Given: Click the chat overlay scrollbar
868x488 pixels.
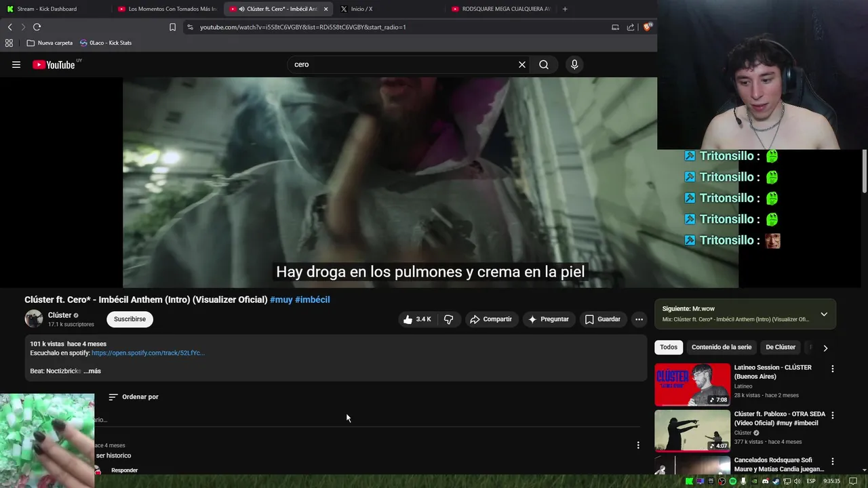Looking at the screenshot, I should 865,171.
